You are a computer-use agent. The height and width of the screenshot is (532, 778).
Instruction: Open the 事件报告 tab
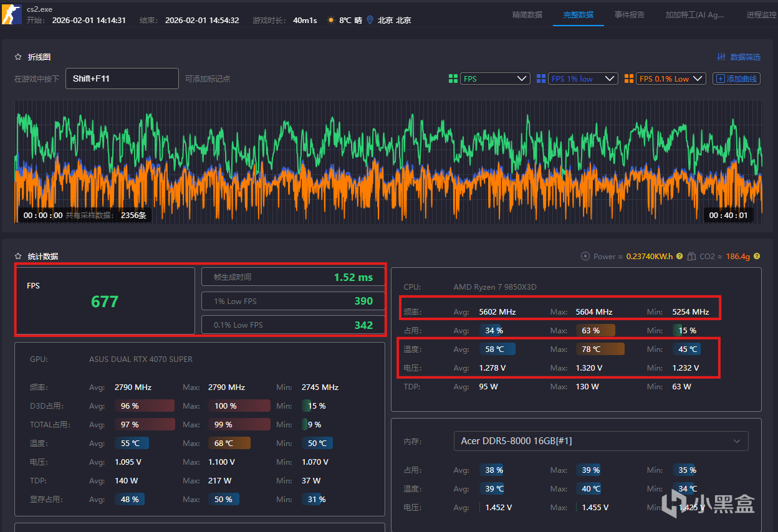(629, 14)
